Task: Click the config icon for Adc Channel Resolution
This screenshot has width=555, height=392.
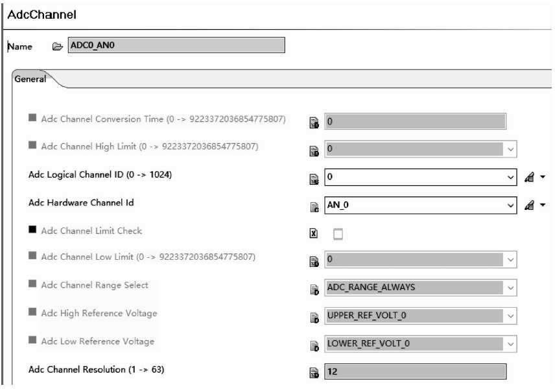Action: point(314,373)
